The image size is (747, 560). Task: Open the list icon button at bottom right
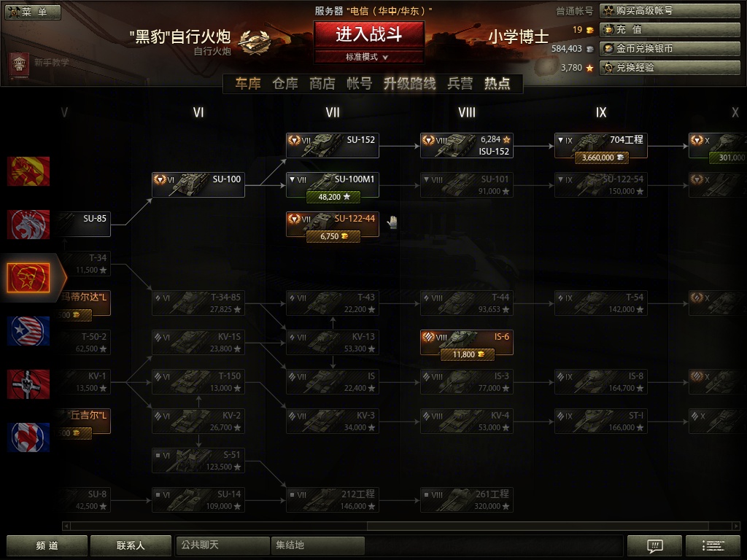[x=713, y=545]
